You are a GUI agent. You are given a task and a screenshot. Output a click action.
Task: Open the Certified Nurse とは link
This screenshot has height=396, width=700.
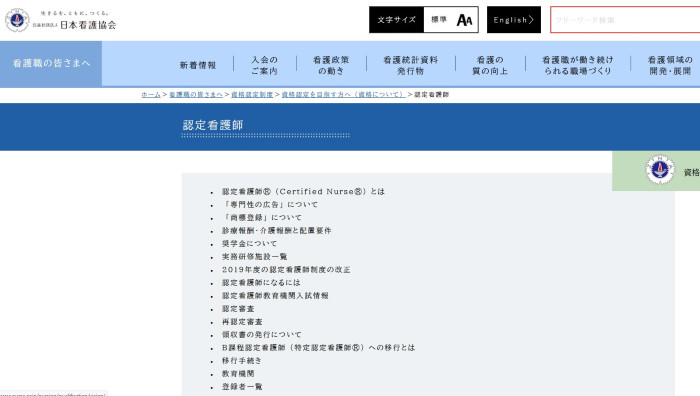tap(303, 192)
